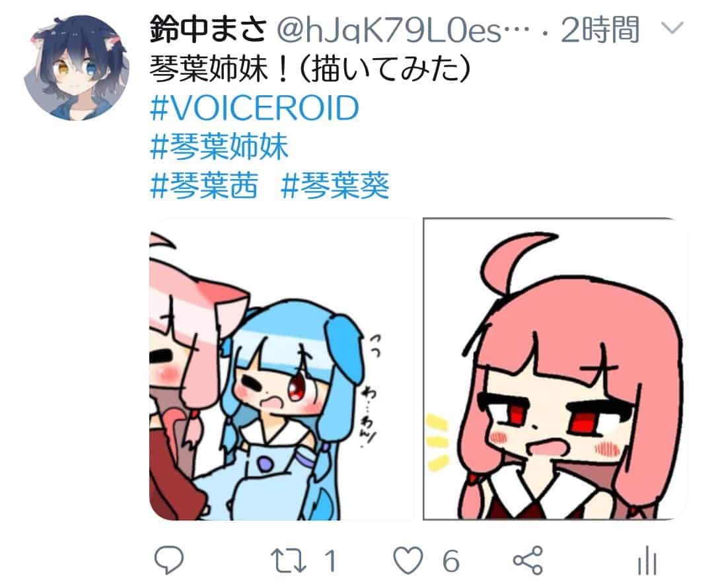
Task: Click the like count 6
Action: pyautogui.click(x=450, y=561)
